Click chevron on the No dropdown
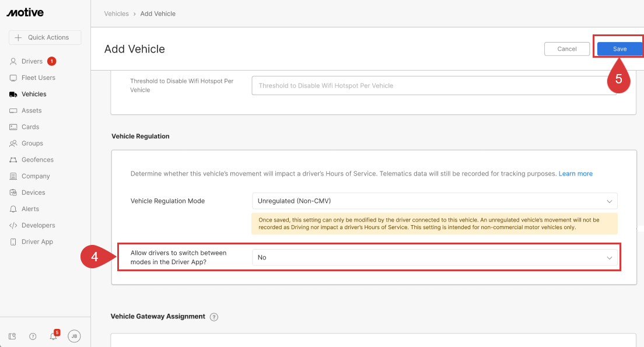 coord(610,258)
